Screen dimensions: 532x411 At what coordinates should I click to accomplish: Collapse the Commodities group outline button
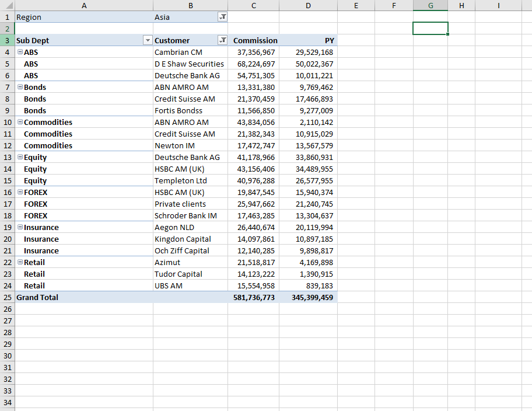tap(20, 122)
